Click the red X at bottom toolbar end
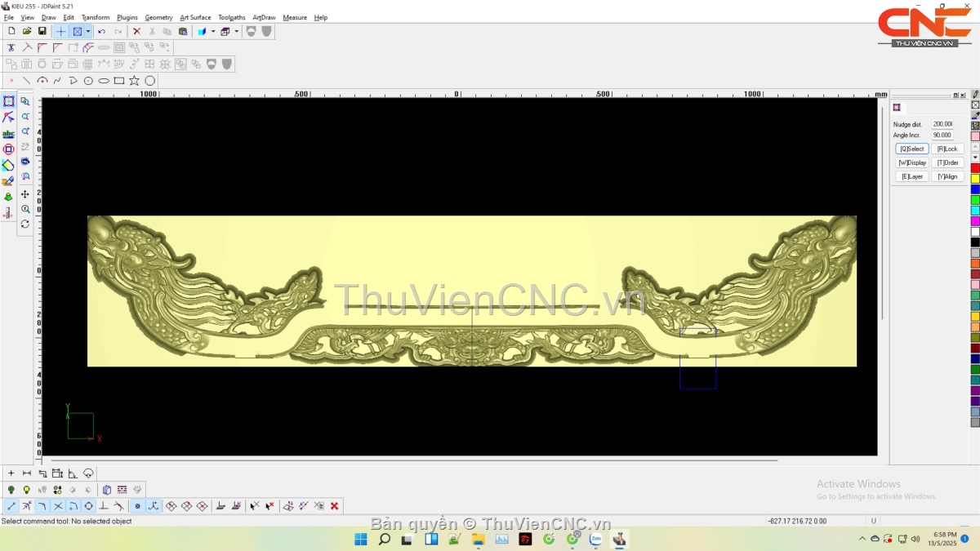This screenshot has height=551, width=980. point(334,506)
